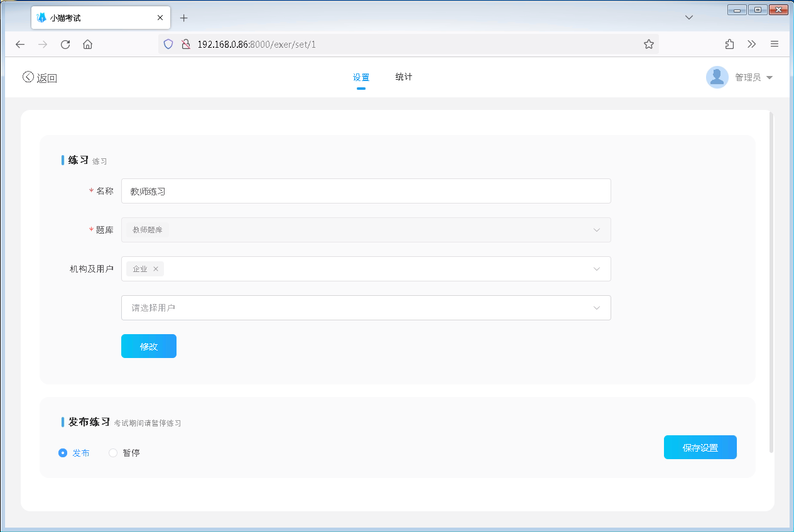
Task: Click the administrator avatar icon
Action: click(x=717, y=77)
